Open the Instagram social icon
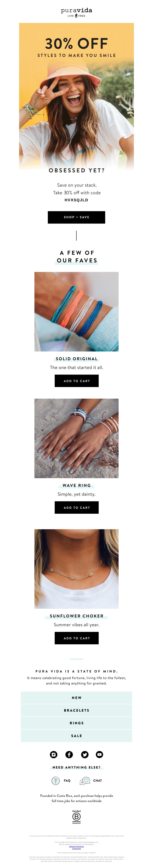The height and width of the screenshot is (868, 153). (54, 754)
